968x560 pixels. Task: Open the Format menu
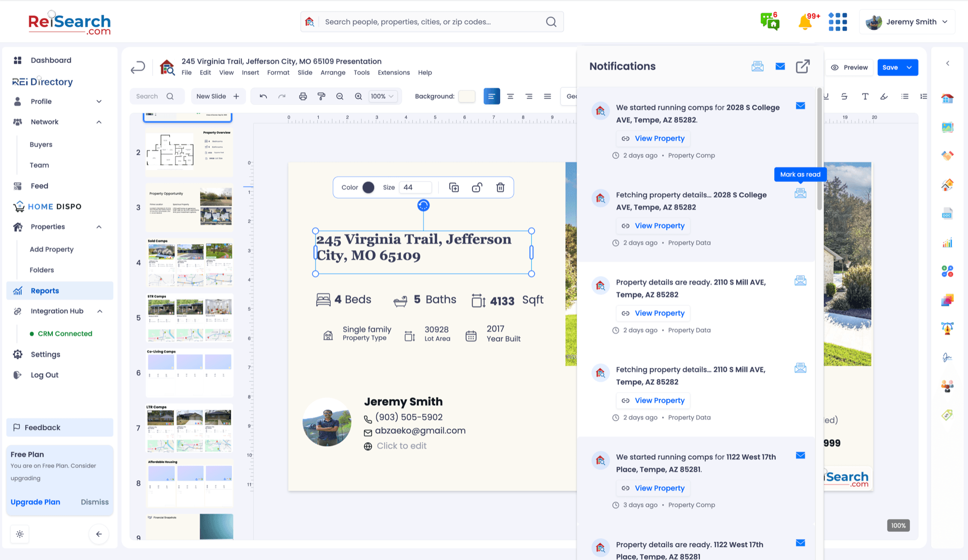(x=278, y=73)
